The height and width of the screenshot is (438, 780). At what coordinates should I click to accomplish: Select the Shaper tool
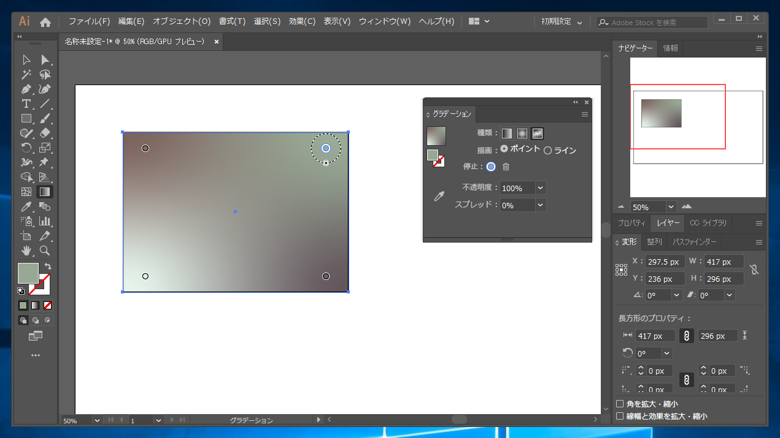[26, 133]
